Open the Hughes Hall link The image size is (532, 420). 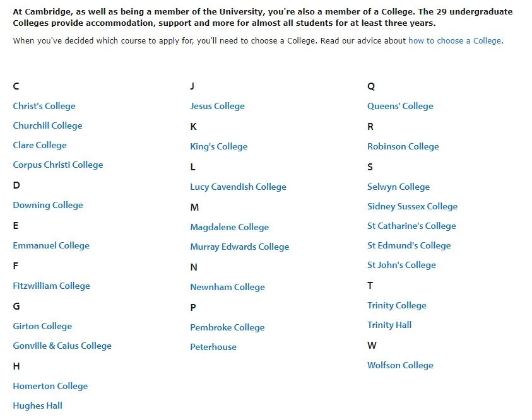[x=37, y=405]
